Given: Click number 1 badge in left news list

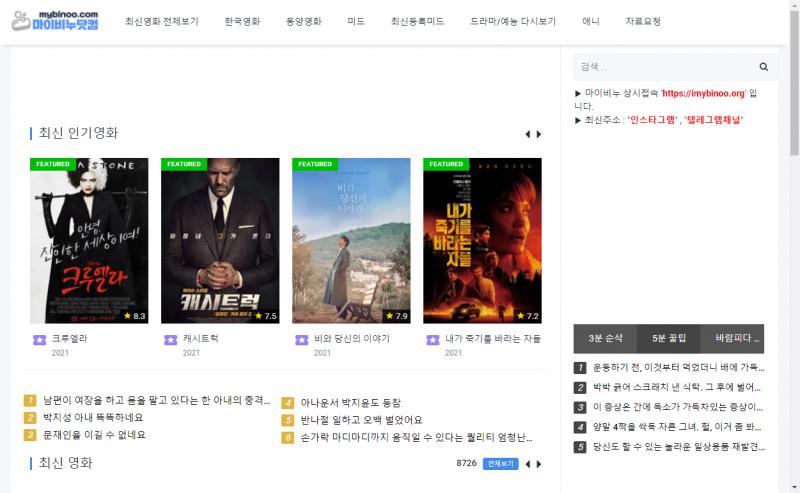Looking at the screenshot, I should 30,400.
